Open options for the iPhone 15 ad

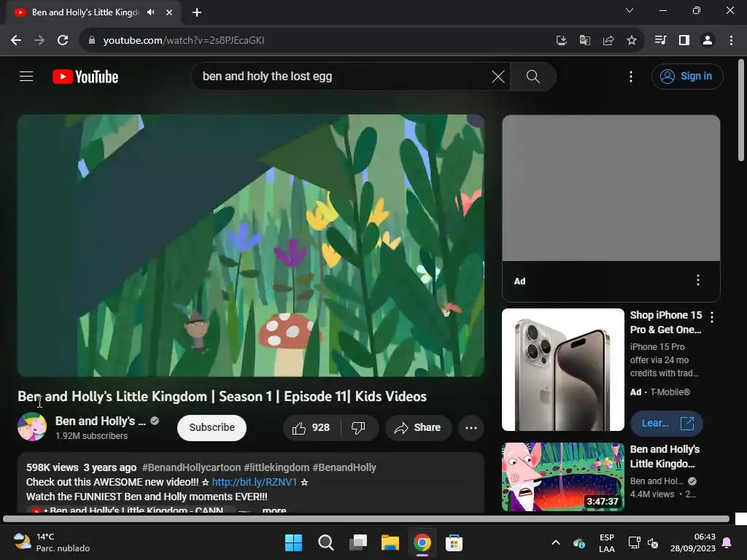pyautogui.click(x=712, y=316)
